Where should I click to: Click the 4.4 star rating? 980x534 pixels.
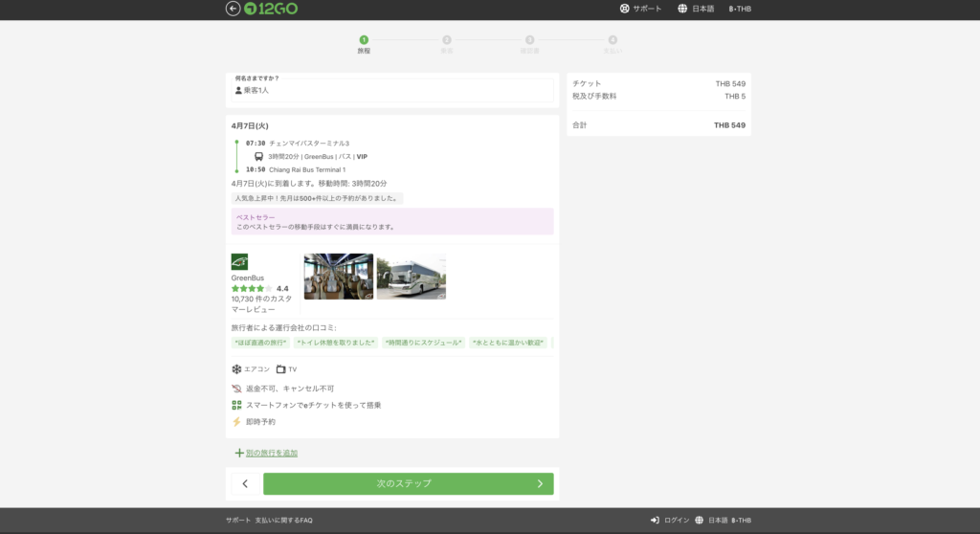point(260,288)
